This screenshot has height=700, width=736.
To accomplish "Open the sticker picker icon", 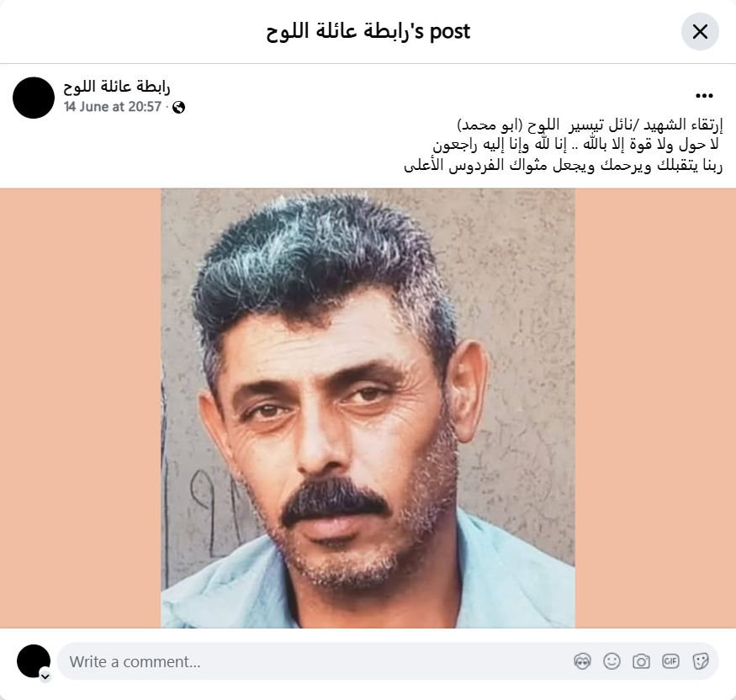I will click(700, 661).
